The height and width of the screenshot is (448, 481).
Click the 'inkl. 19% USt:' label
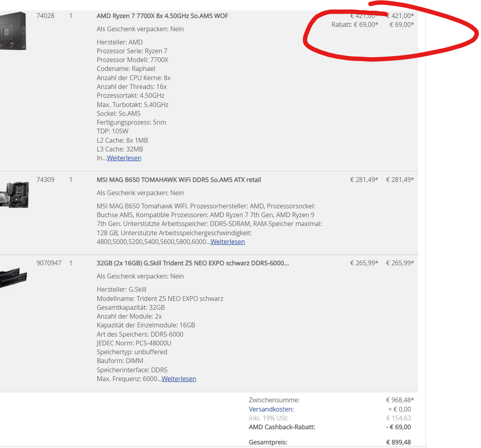pos(268,418)
